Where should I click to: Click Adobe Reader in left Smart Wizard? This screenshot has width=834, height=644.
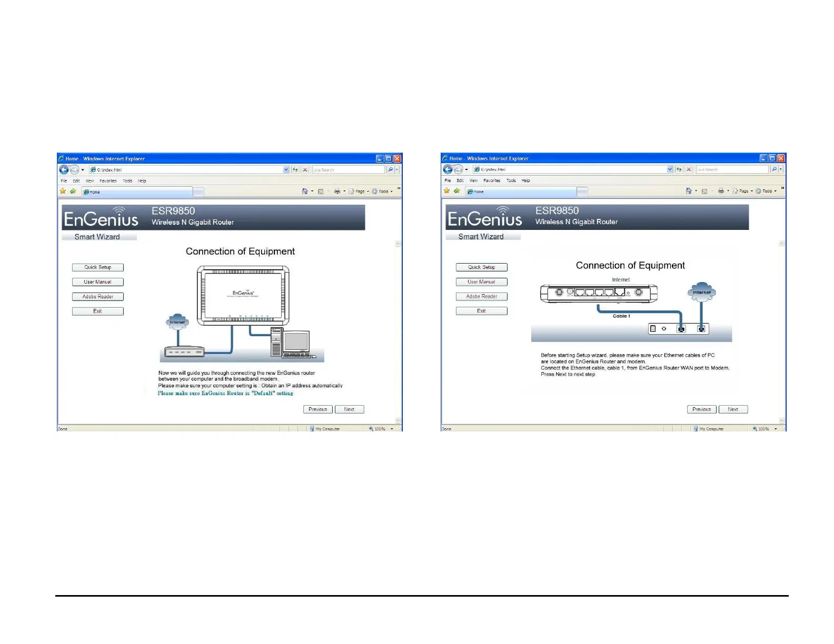coord(98,297)
